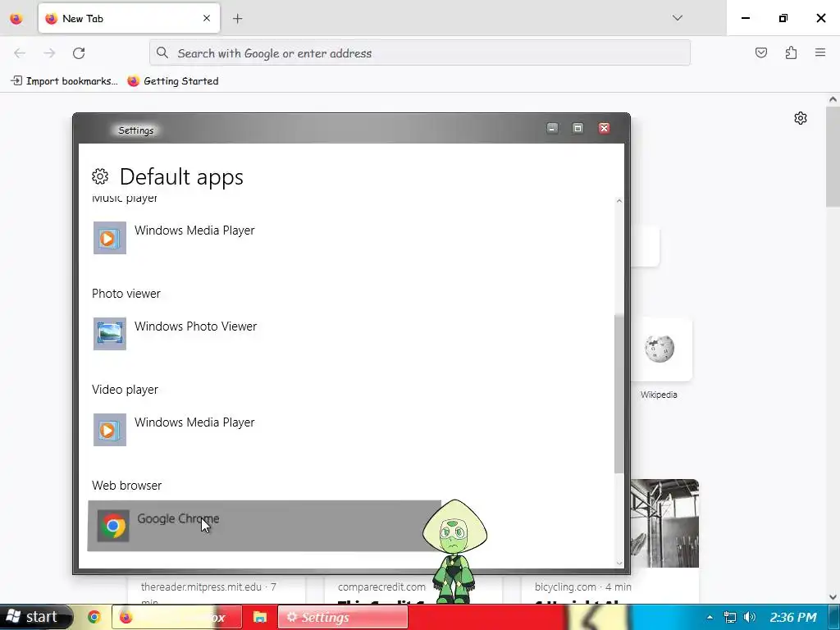The width and height of the screenshot is (840, 630).
Task: Show hidden tray icons arrow
Action: (710, 617)
